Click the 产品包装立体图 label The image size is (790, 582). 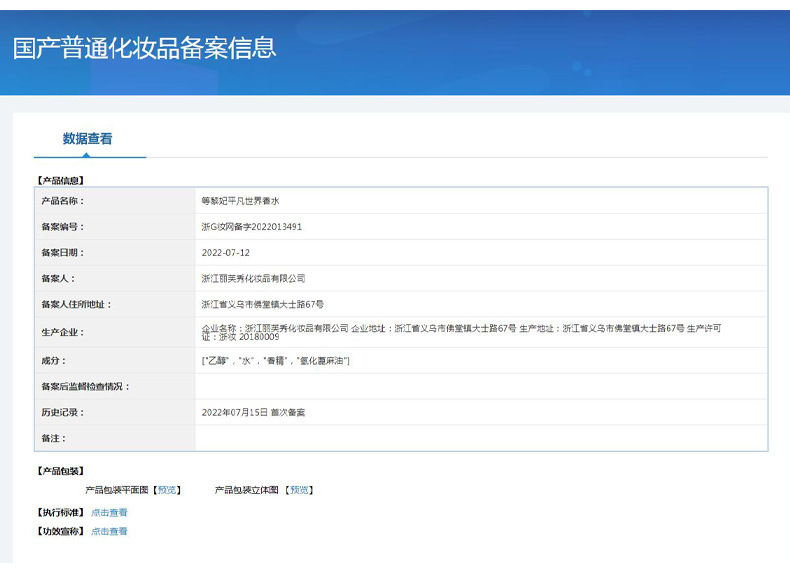pyautogui.click(x=246, y=490)
